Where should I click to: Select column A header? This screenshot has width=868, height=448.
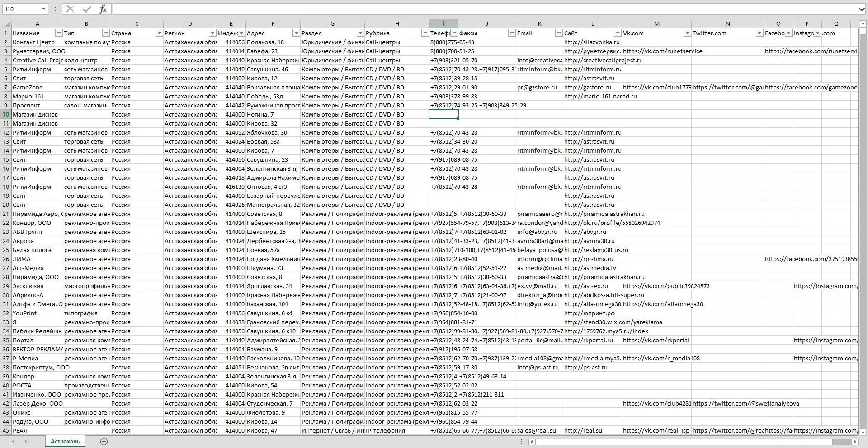37,23
